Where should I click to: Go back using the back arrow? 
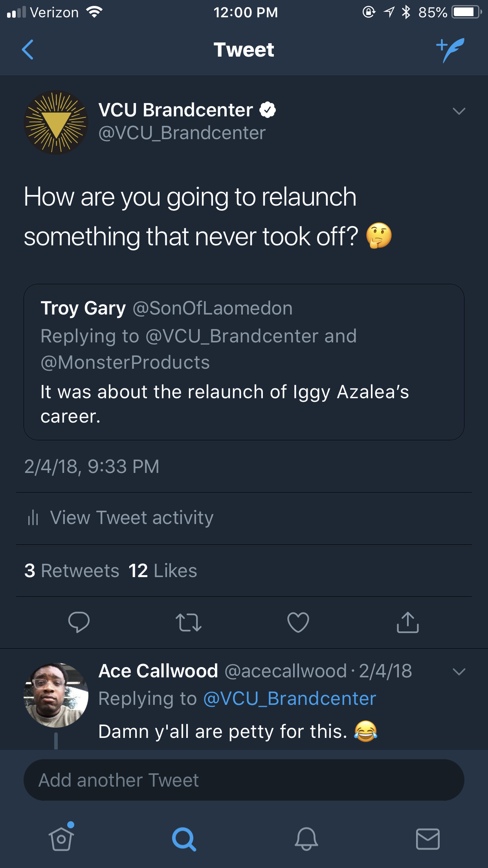click(x=28, y=50)
